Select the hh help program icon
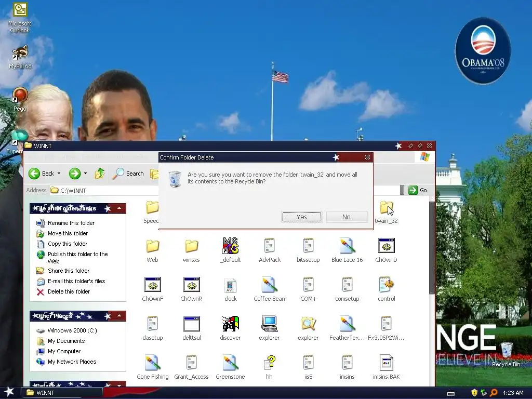The width and height of the screenshot is (532, 399). [270, 367]
